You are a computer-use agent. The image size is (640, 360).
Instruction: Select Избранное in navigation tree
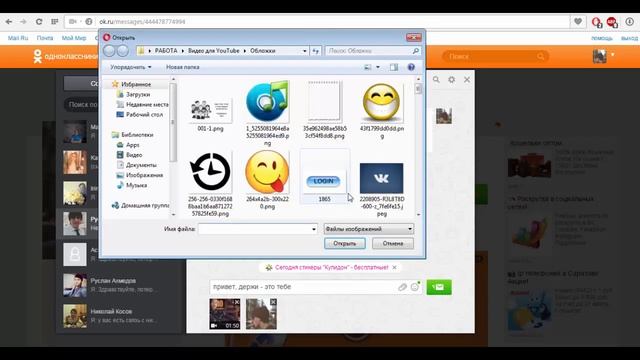pos(136,84)
